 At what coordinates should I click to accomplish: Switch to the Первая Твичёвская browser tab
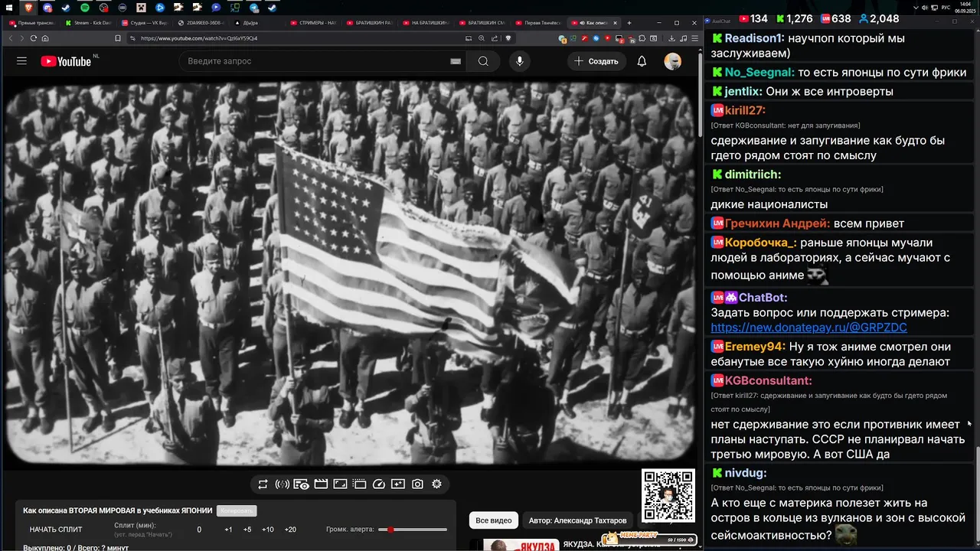point(539,23)
